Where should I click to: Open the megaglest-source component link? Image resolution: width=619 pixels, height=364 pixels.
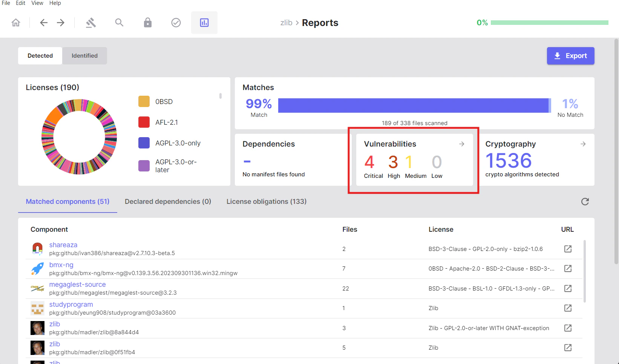coord(77,284)
